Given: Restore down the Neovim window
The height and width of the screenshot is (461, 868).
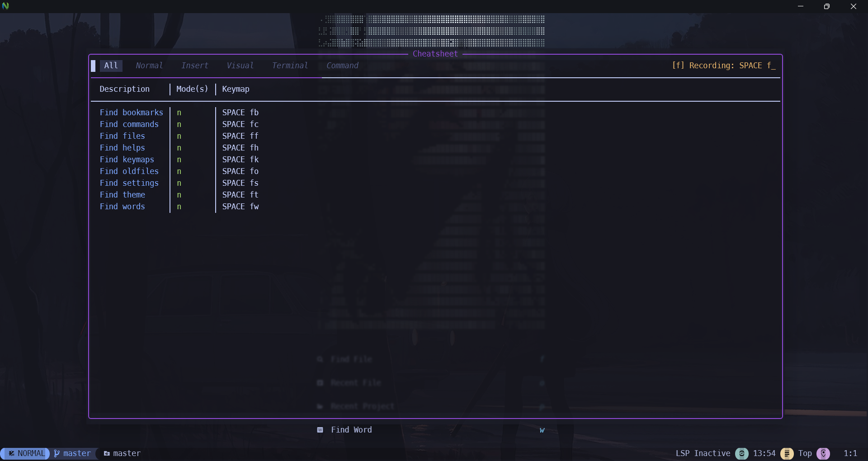Looking at the screenshot, I should [827, 6].
